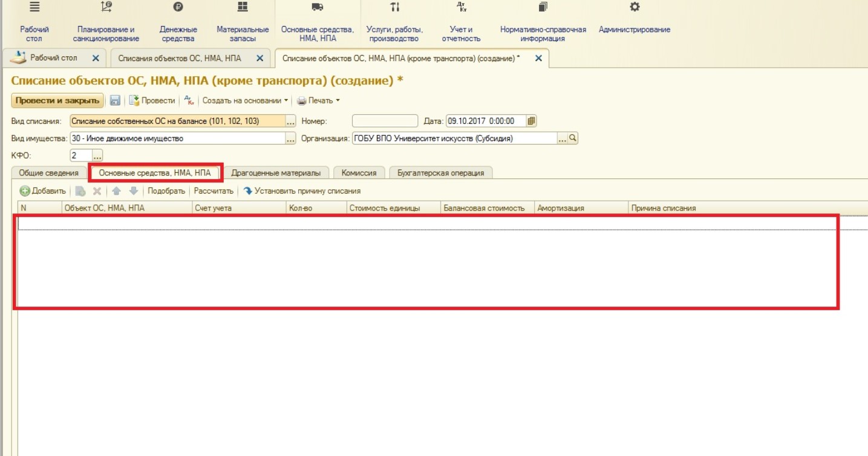The width and height of the screenshot is (868, 456).
Task: Click Причина списания column header
Action: pos(748,208)
